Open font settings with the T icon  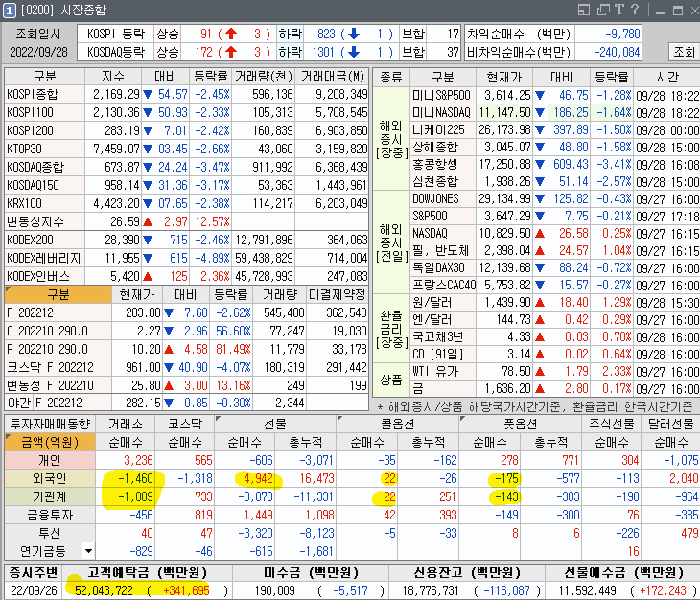[620, 9]
